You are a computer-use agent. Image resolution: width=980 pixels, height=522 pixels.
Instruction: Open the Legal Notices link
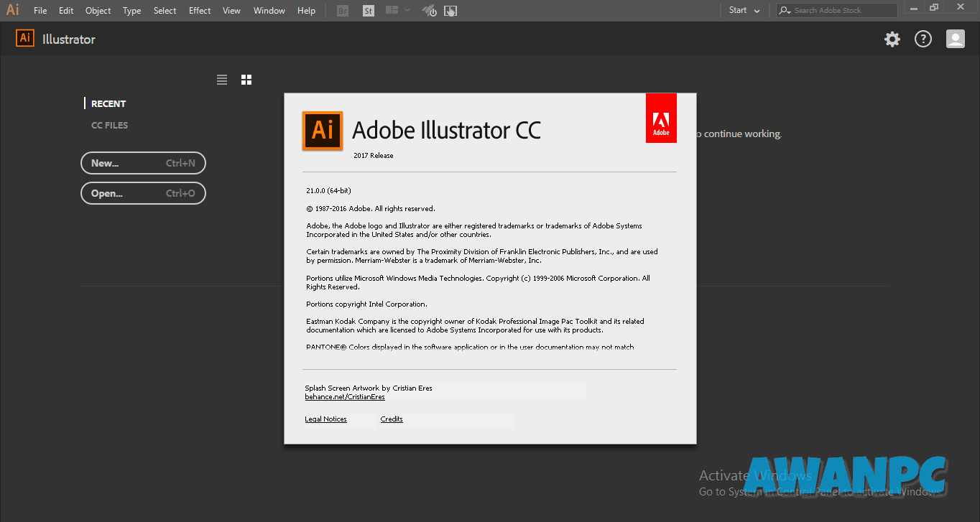pos(325,419)
